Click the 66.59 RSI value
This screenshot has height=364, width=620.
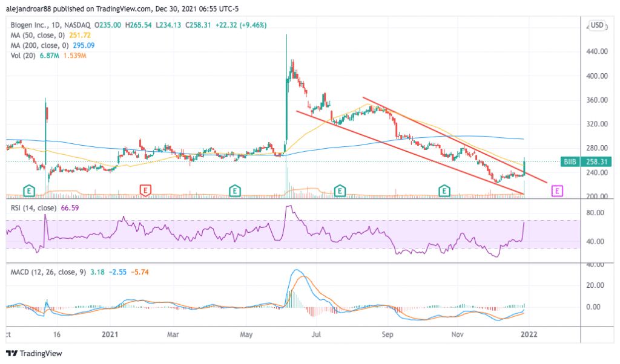tap(70, 207)
